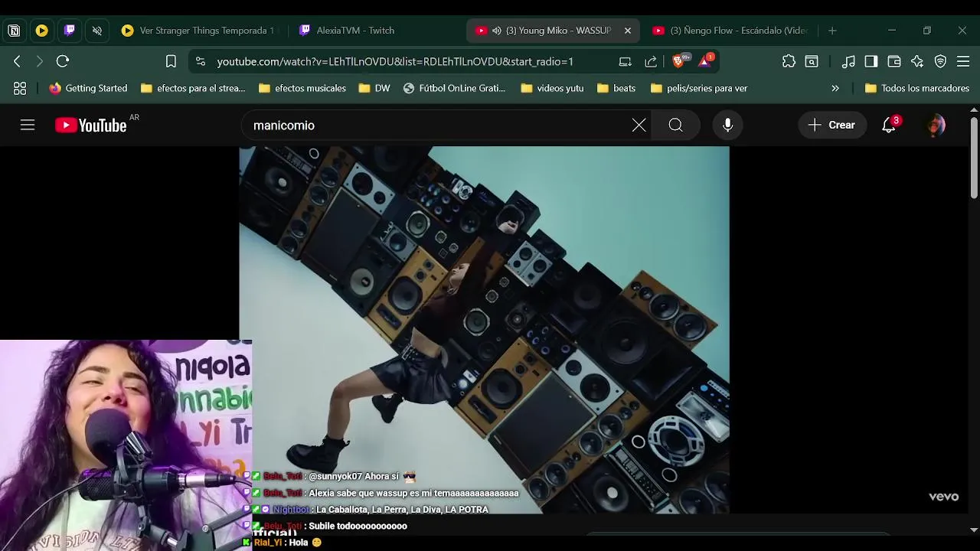Image resolution: width=980 pixels, height=551 pixels.
Task: Switch to AlexiaTVM - Twitch tab
Action: point(375,31)
